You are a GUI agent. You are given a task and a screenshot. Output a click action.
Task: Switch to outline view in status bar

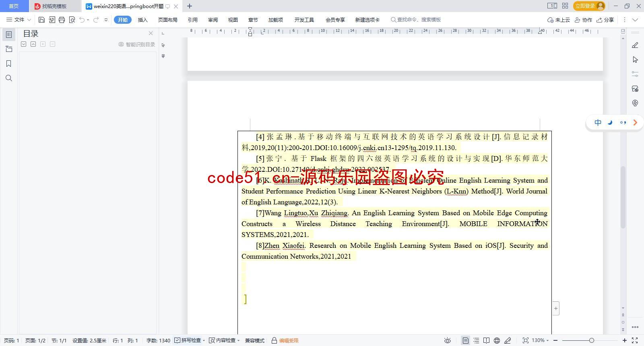click(476, 340)
